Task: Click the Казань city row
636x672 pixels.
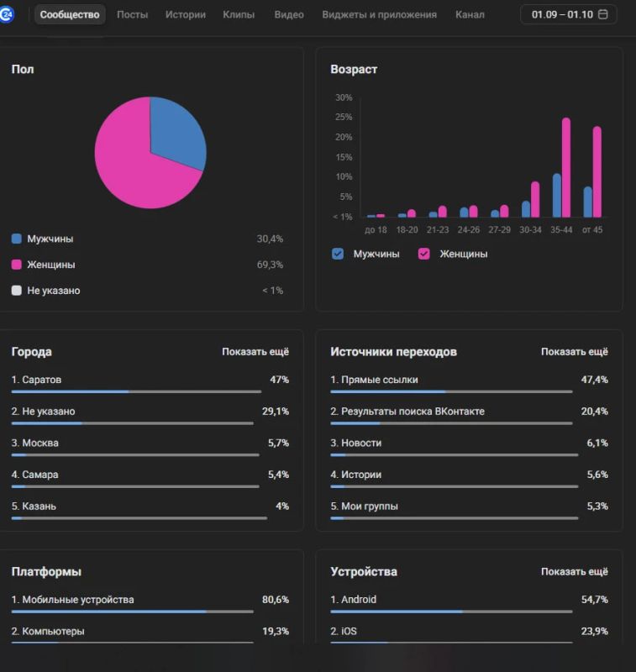Action: tap(150, 511)
